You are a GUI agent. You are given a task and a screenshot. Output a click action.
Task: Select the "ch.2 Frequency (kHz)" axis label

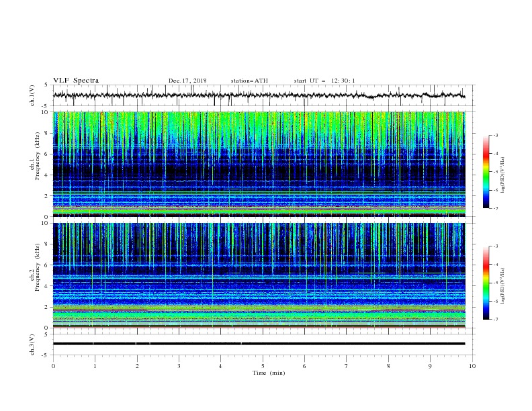[35, 267]
